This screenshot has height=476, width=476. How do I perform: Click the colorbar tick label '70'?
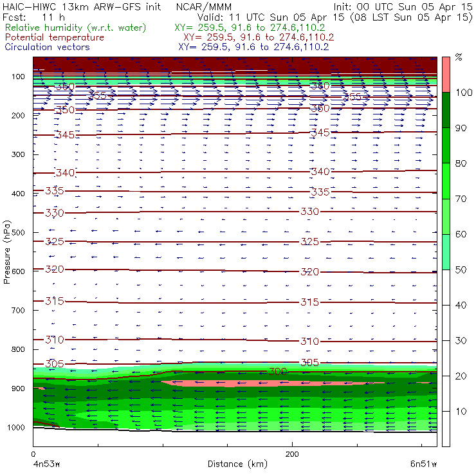coord(461,199)
